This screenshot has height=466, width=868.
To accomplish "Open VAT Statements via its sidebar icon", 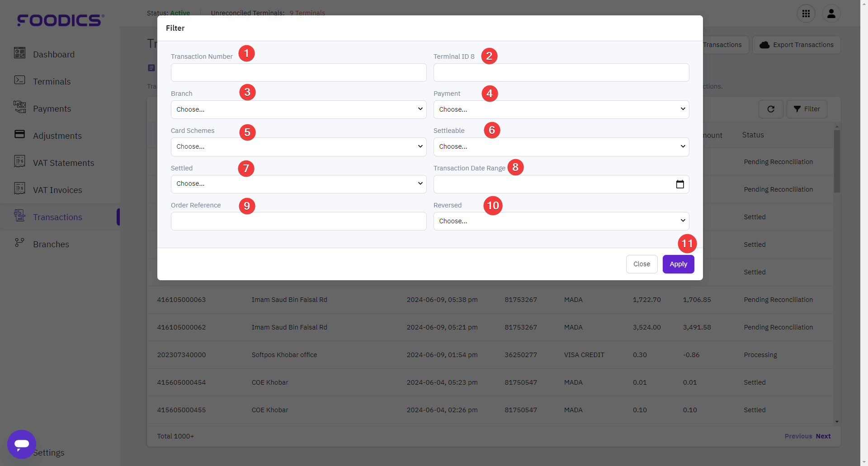I will pyautogui.click(x=19, y=162).
